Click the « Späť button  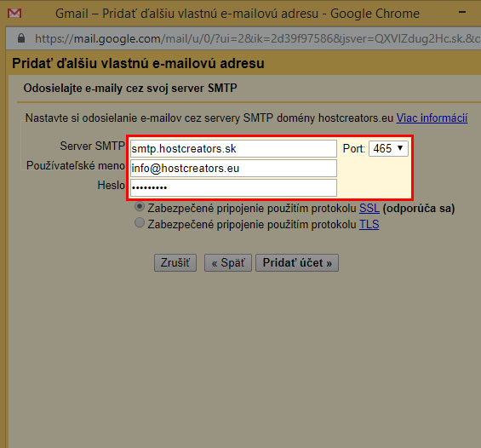(228, 262)
